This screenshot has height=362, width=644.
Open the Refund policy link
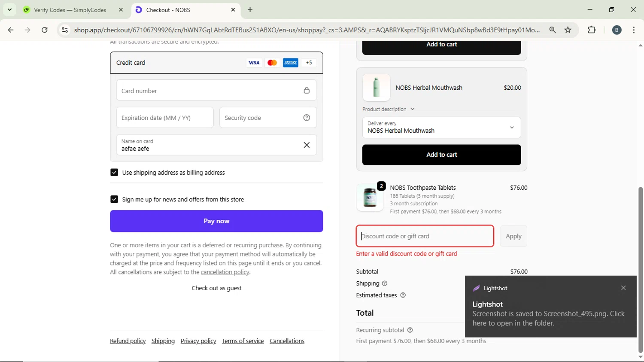click(x=128, y=341)
